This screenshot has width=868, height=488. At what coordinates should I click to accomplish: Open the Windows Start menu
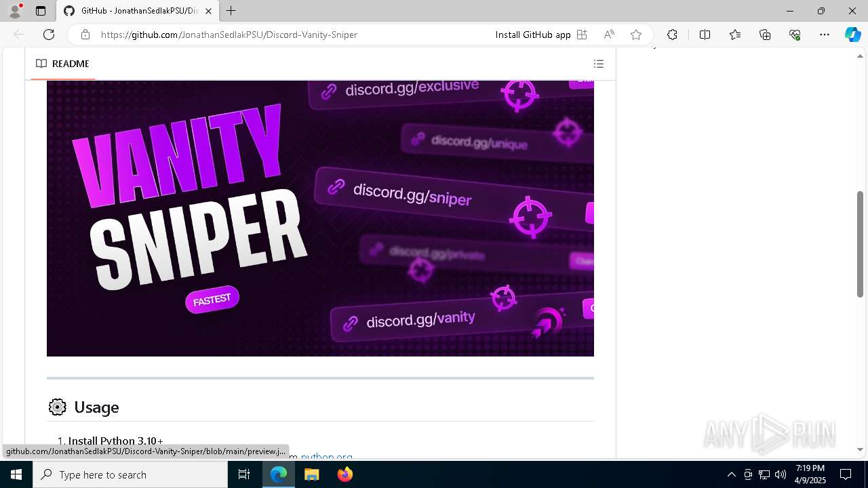[16, 474]
